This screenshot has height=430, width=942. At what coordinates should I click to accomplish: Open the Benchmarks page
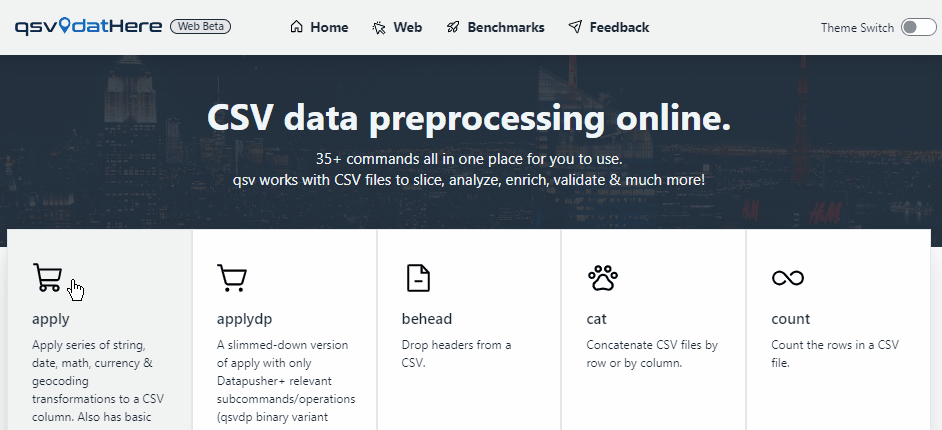[506, 27]
